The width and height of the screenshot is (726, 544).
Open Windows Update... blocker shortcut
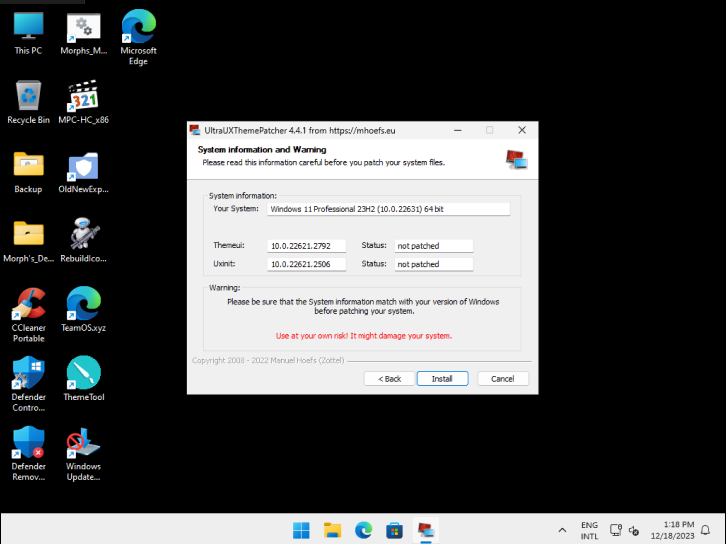[x=83, y=454]
